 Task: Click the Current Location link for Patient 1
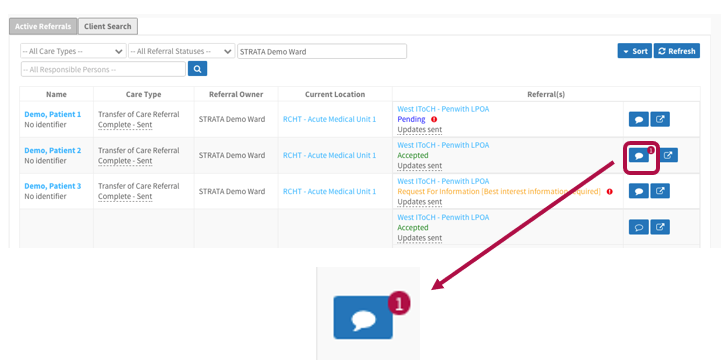(x=329, y=119)
